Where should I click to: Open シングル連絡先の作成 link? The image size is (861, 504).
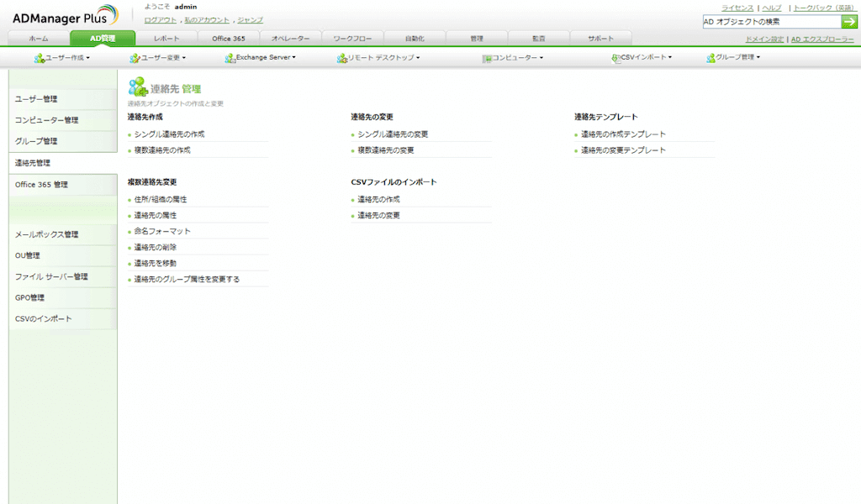(169, 134)
